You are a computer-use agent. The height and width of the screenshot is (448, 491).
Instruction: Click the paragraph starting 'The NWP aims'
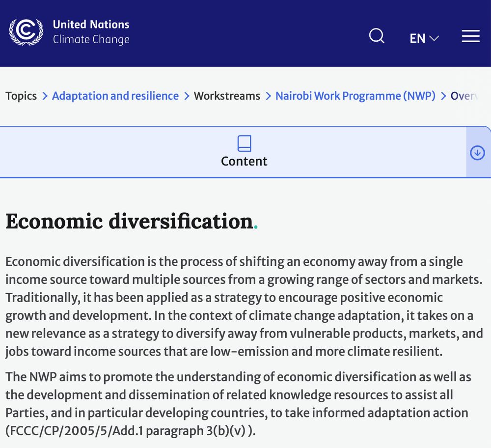coord(238,404)
